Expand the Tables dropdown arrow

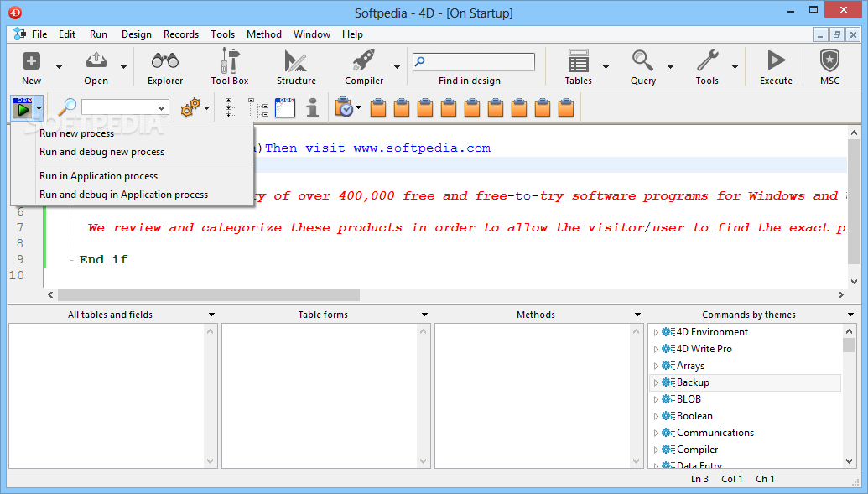pos(606,67)
